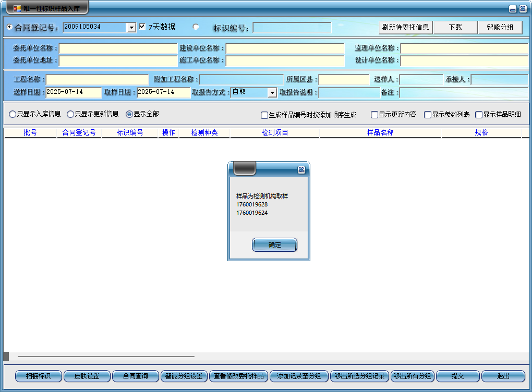Uncheck the 7天数据 checkbox
The image size is (532, 392).
pyautogui.click(x=142, y=27)
